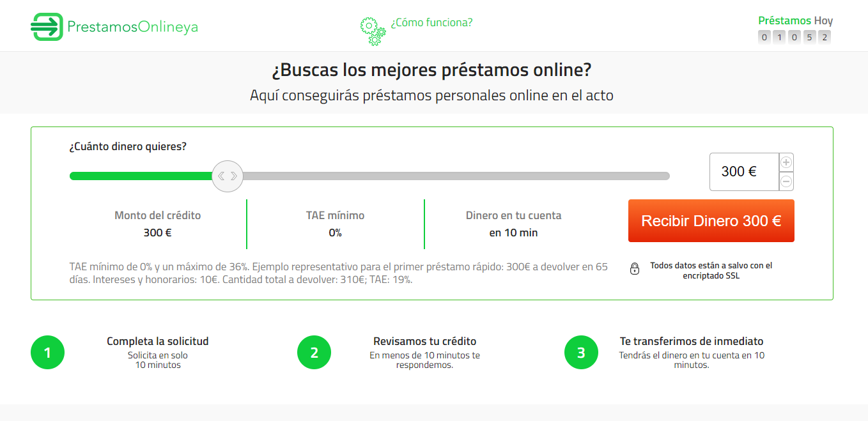This screenshot has height=421, width=868.
Task: Click the en 10 min value
Action: tap(513, 233)
